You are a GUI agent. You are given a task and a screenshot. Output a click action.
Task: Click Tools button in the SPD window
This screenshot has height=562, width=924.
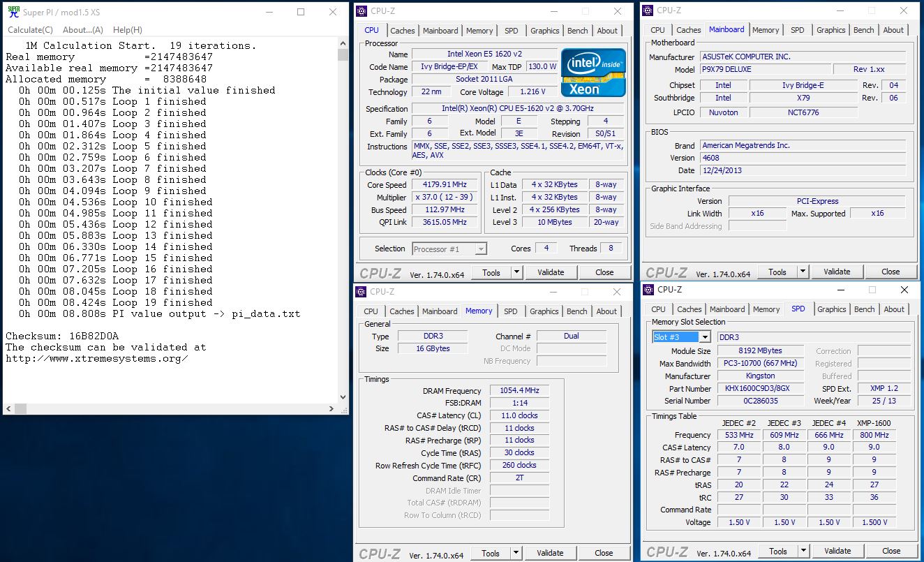(778, 551)
